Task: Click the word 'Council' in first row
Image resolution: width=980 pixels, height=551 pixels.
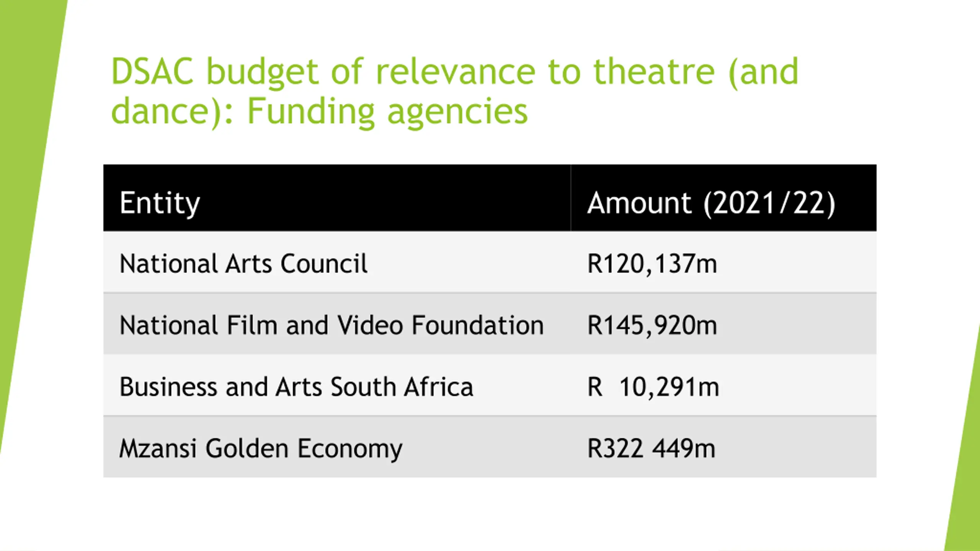Action: click(x=324, y=264)
